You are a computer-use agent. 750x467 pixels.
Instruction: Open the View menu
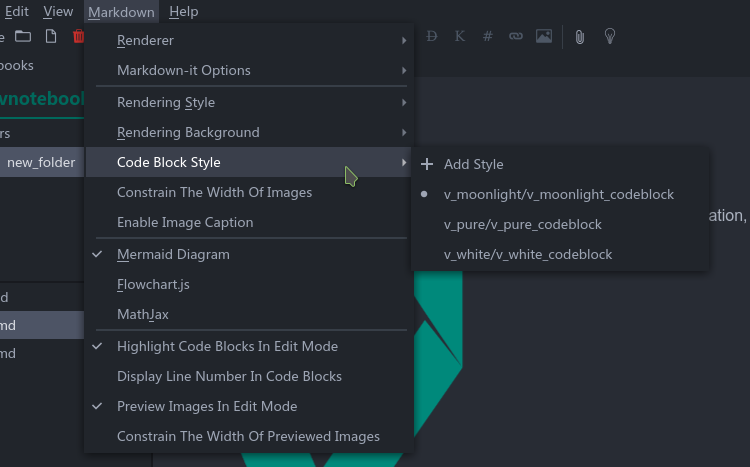[x=58, y=11]
